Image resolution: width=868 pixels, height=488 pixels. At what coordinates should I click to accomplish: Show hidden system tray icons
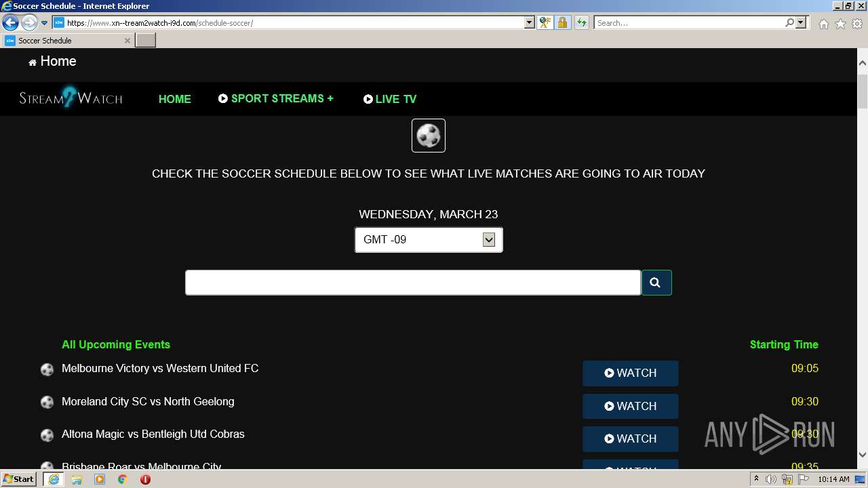756,479
